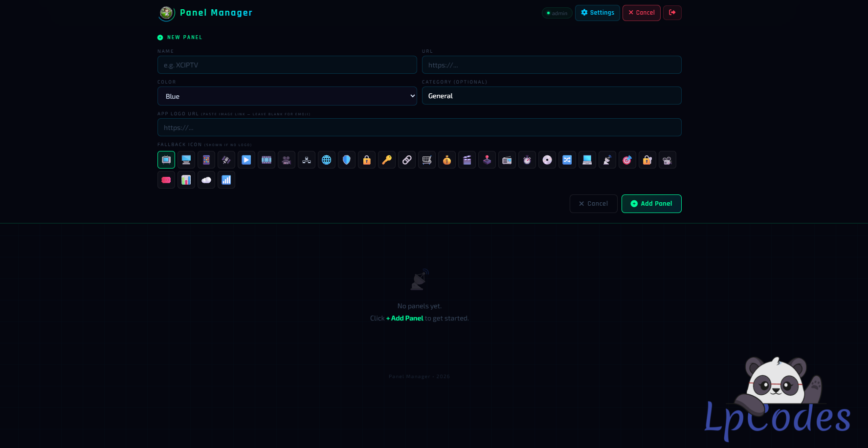Select the blue play button icon
868x448 pixels.
[x=246, y=160]
